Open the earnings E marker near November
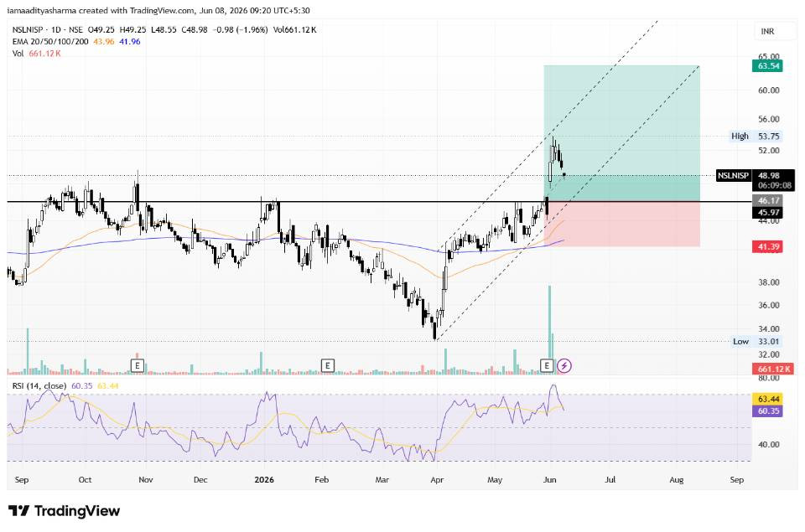Image resolution: width=805 pixels, height=532 pixels. pyautogui.click(x=137, y=366)
